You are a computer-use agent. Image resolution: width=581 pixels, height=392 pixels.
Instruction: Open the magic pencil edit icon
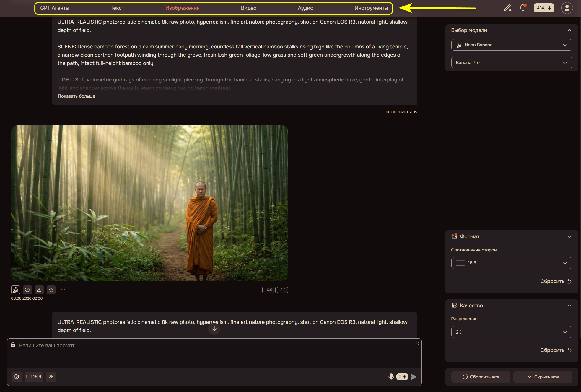tap(507, 8)
